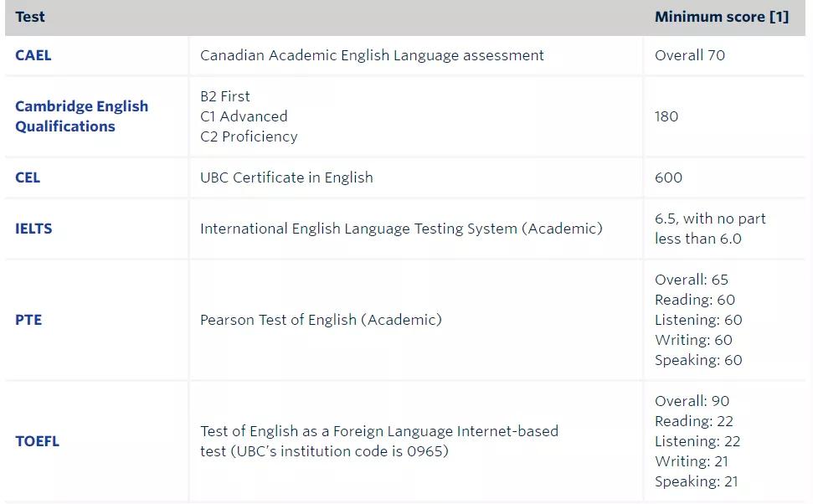Open the CAEL test link
The image size is (813, 504).
point(33,55)
